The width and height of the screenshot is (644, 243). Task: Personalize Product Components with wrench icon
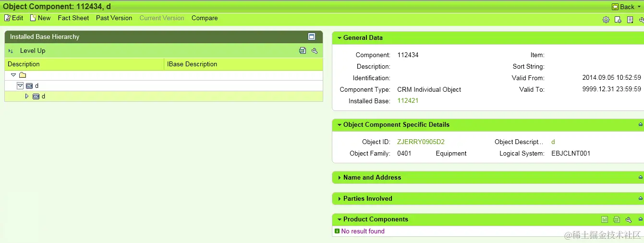[x=629, y=219]
